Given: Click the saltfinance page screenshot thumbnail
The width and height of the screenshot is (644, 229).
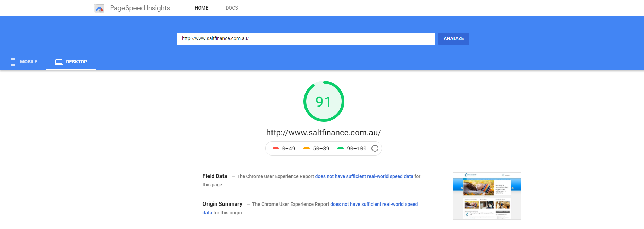Looking at the screenshot, I should [x=487, y=196].
